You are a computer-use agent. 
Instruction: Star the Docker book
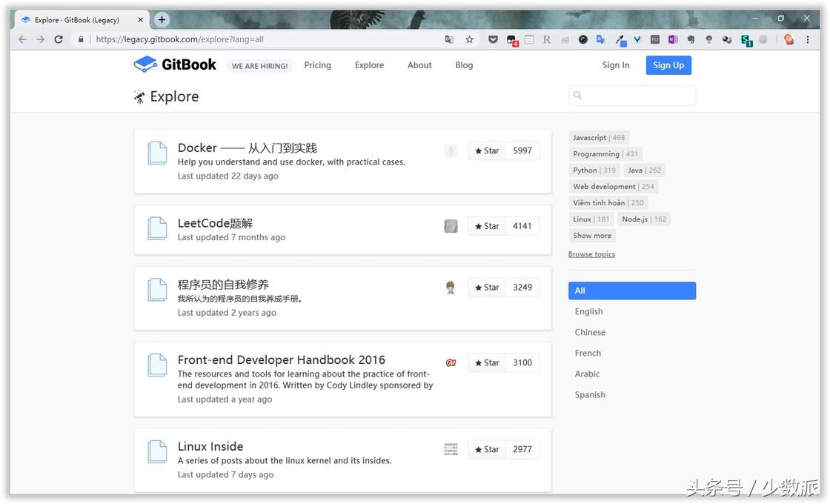[x=487, y=151]
